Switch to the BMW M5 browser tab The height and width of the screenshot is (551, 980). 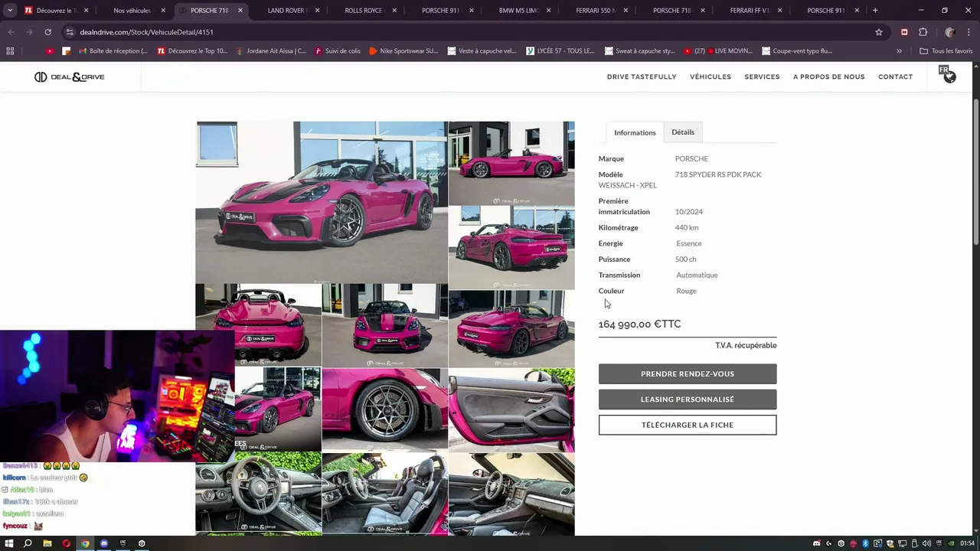[x=518, y=11]
